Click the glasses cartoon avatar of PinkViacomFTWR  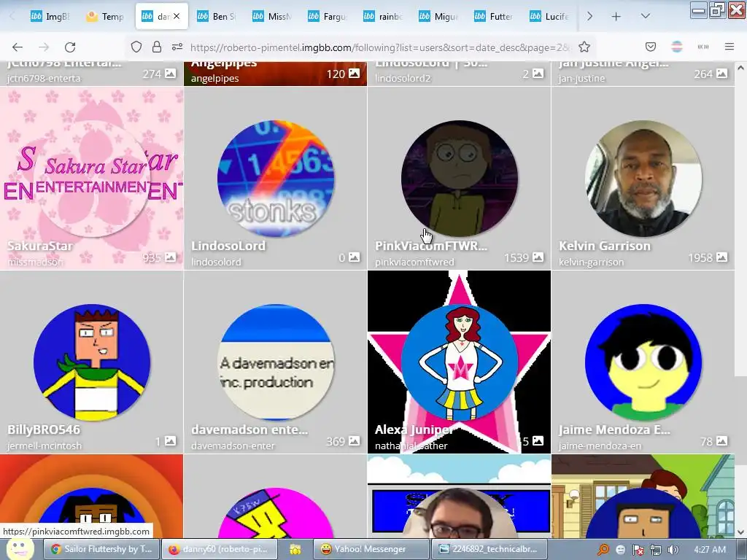460,179
